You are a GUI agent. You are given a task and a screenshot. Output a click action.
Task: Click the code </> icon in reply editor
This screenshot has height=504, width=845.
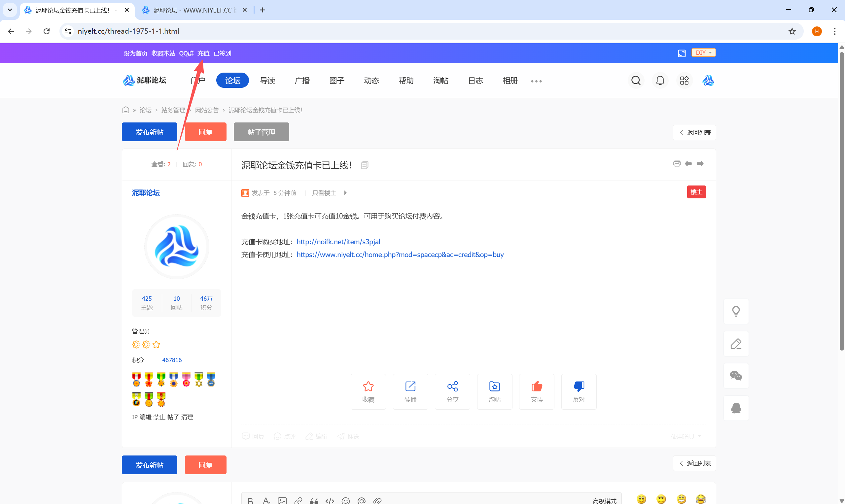(330, 500)
